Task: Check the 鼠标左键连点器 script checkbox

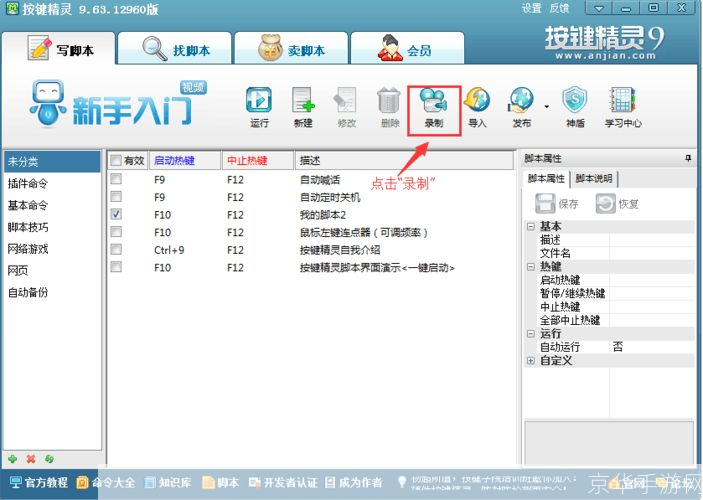Action: click(x=116, y=231)
